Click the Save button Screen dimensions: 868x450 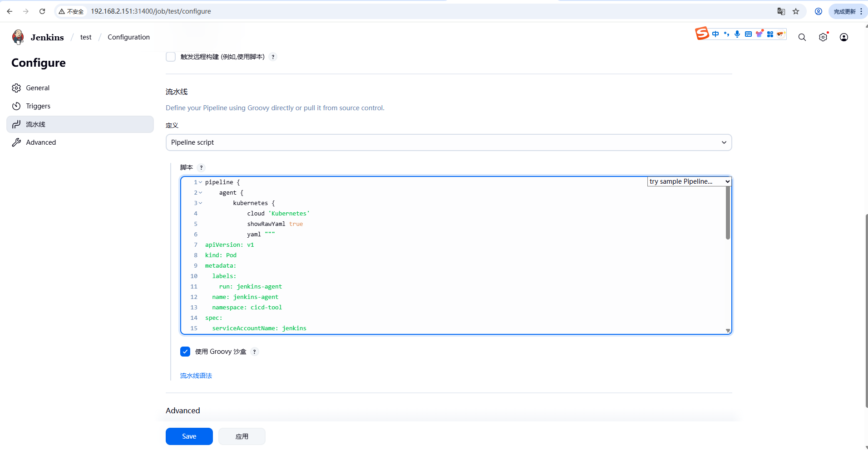tap(189, 436)
